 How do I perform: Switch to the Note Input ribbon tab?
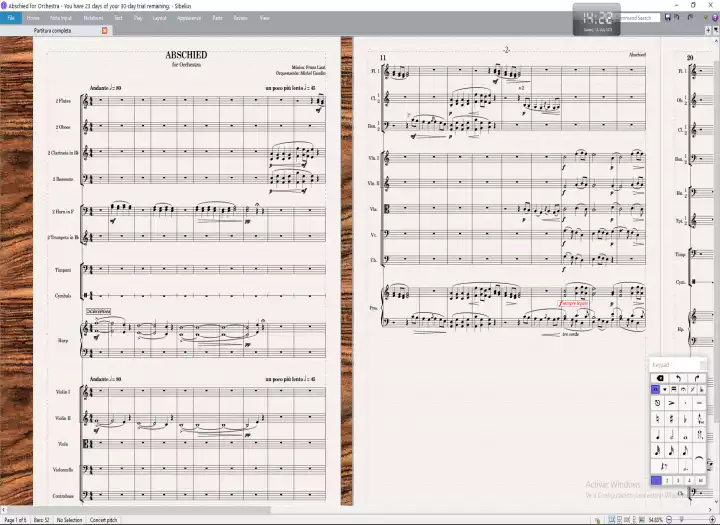(60, 18)
